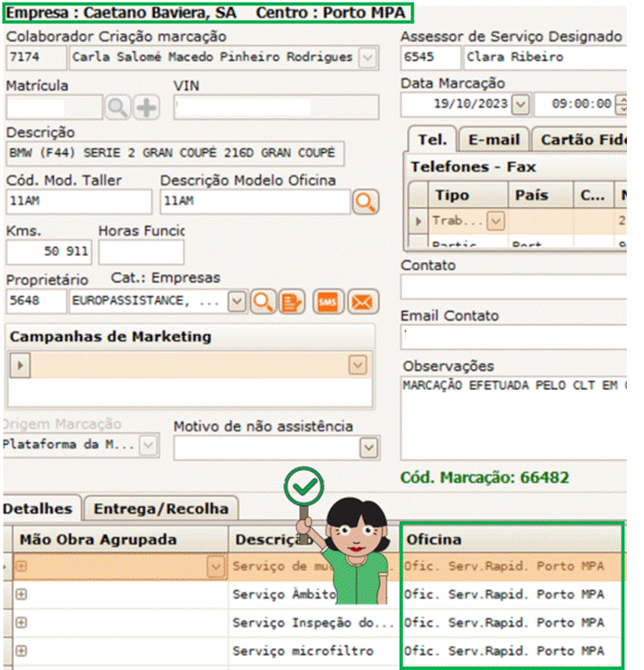644x670 pixels.
Task: Click the Matrícula input field
Action: point(54,107)
